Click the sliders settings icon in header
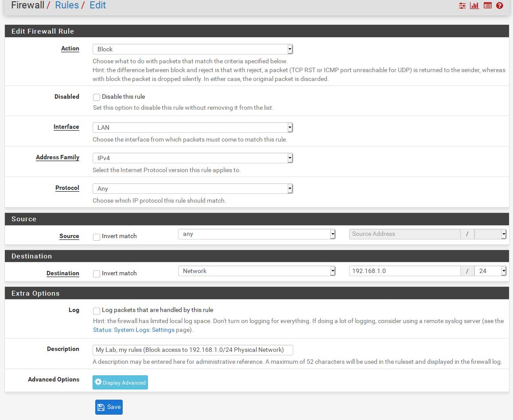Viewport: 513px width, 420px height. [462, 6]
